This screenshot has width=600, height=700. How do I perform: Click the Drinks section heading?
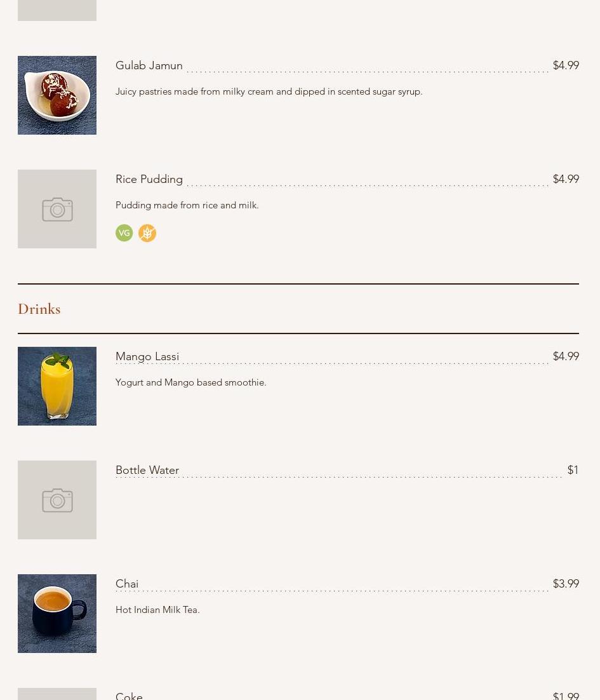39,309
